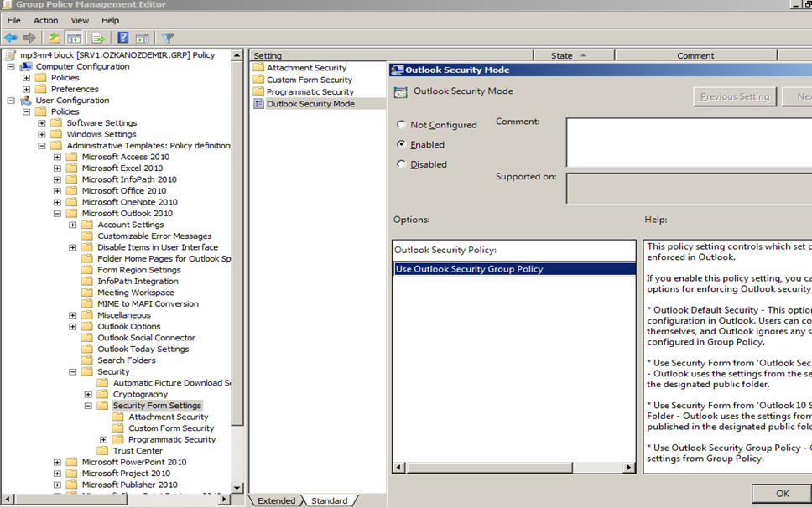Click the User Configuration user icon
This screenshot has width=812, height=508.
(x=26, y=101)
